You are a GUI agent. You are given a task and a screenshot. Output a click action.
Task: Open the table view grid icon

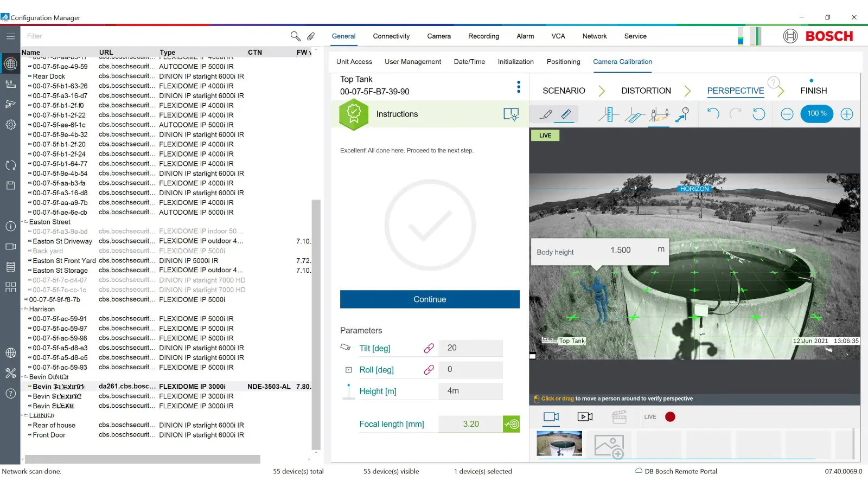(10, 287)
